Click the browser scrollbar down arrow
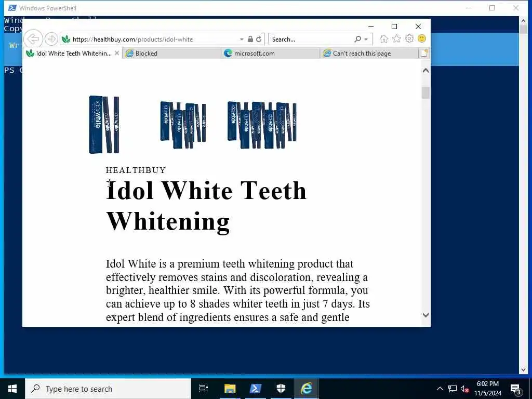This screenshot has height=399, width=532. (425, 315)
